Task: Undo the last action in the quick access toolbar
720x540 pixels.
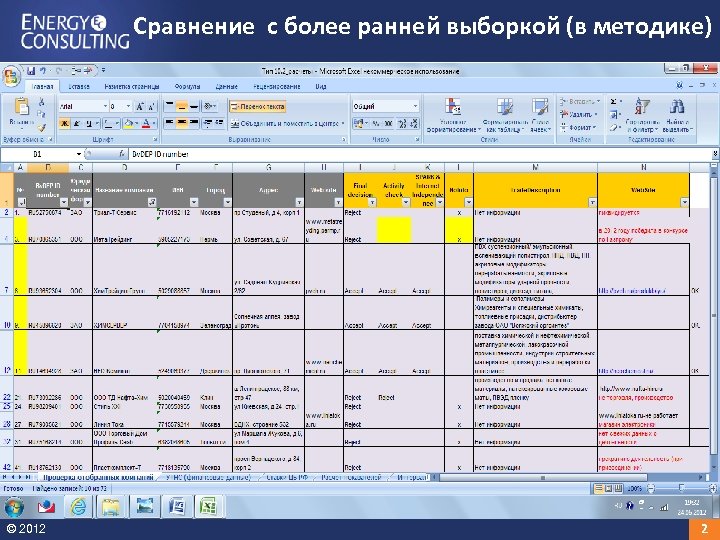Action: [x=43, y=71]
